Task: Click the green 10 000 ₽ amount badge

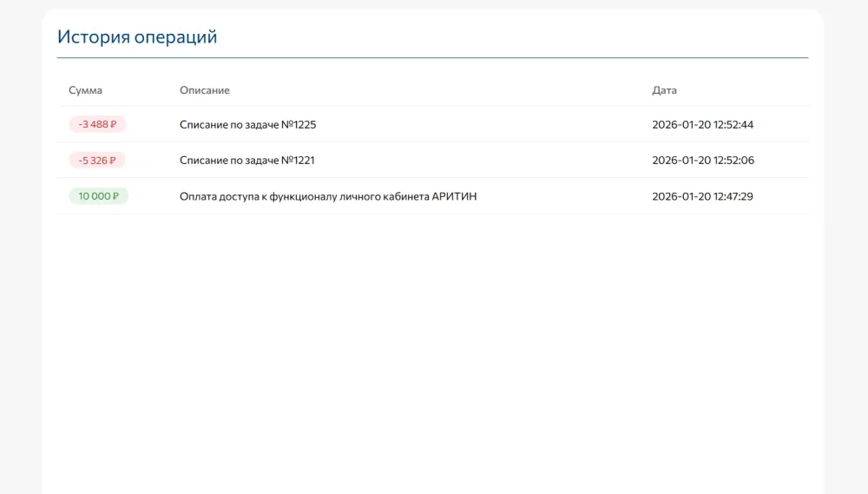Action: point(98,196)
